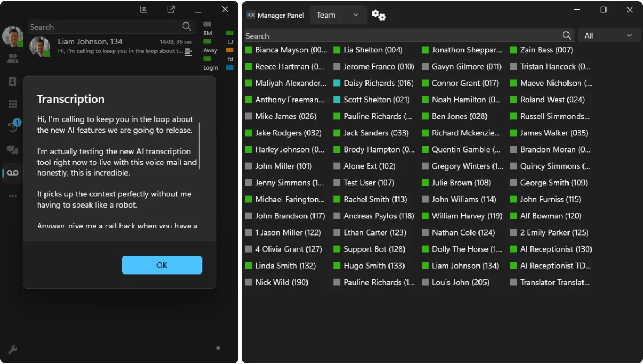Select Lia Shelton (004)
The width and height of the screenshot is (643, 364).
point(368,50)
